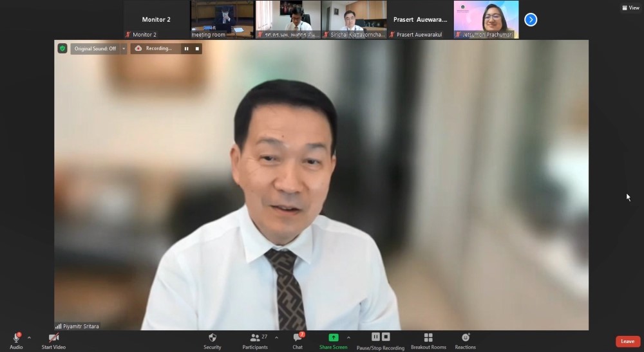Screen dimensions: 644x352
Task: Click the green encryption shield icon
Action: 62,48
